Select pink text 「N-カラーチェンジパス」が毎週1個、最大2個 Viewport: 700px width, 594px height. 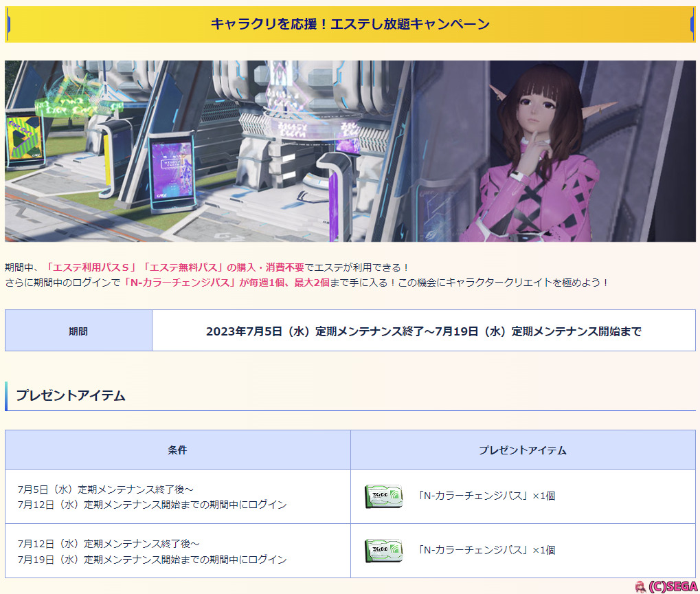tap(225, 283)
